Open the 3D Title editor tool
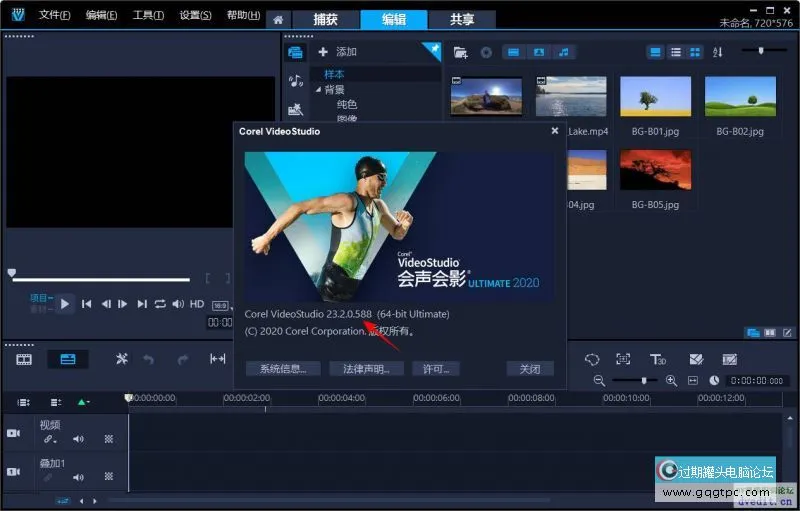 tap(658, 359)
